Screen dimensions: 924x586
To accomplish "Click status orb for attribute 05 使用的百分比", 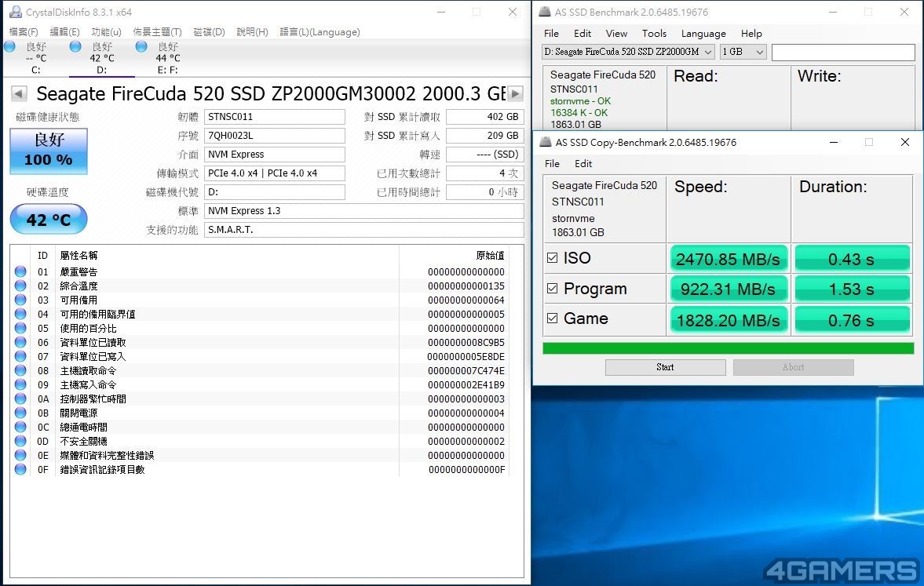I will coord(20,328).
